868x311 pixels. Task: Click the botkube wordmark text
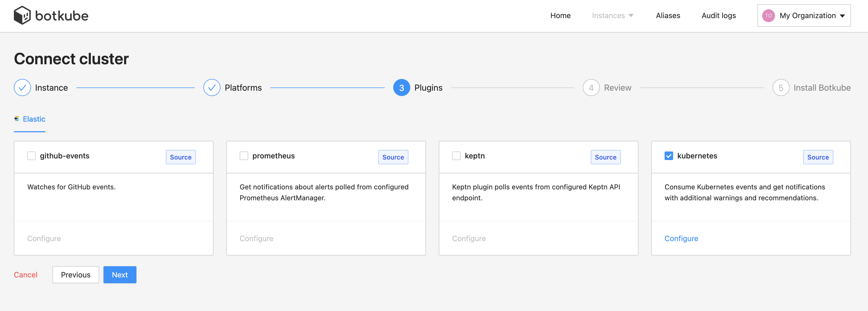(x=62, y=16)
